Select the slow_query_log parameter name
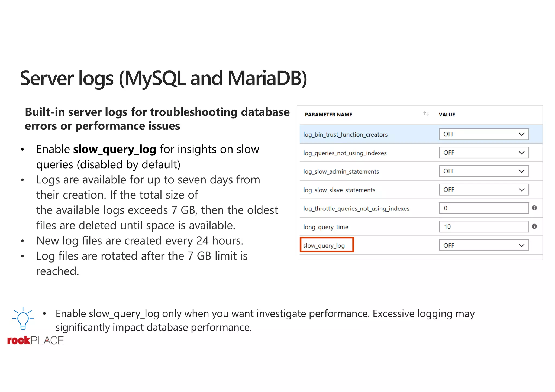 click(324, 245)
